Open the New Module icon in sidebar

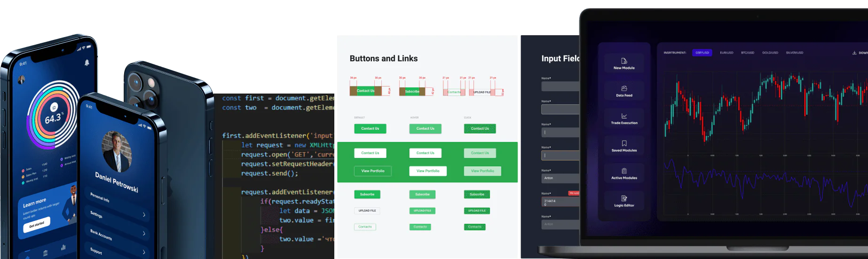pos(624,61)
